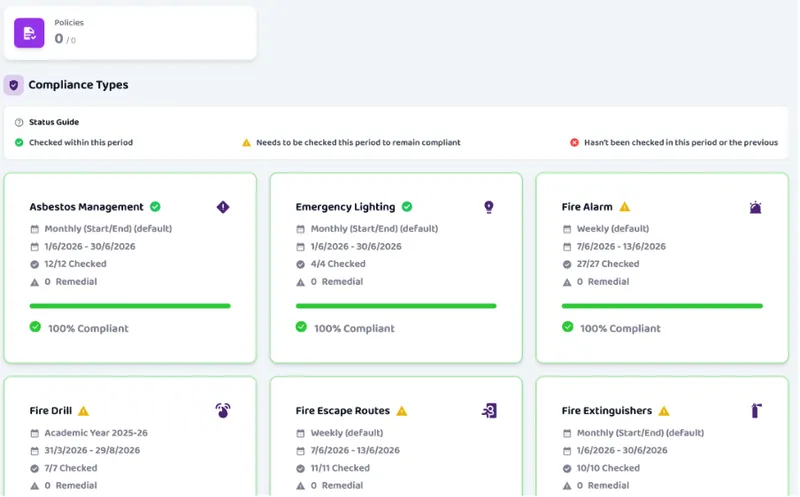
Task: Open the Asbestos Management card title
Action: point(86,207)
